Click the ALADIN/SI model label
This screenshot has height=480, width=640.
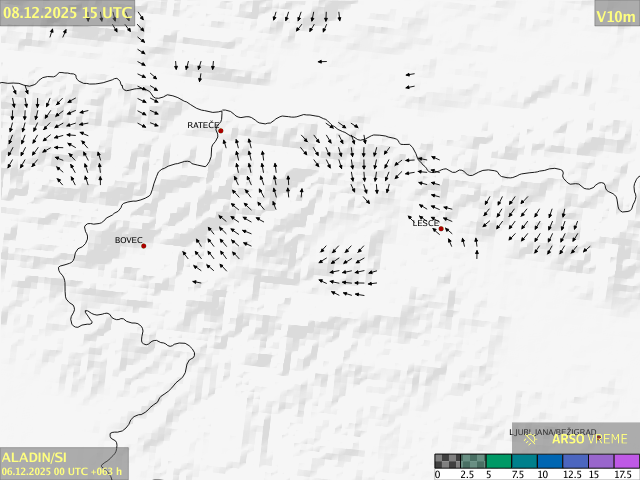pos(35,456)
